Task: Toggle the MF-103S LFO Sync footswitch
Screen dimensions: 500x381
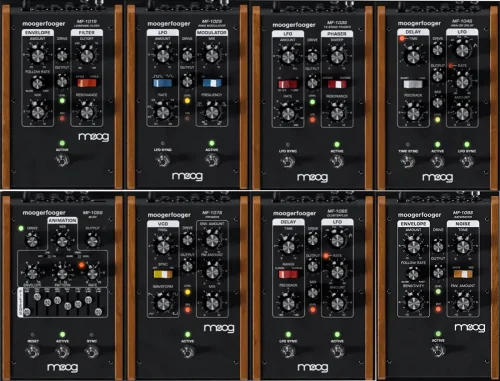Action: 288,162
